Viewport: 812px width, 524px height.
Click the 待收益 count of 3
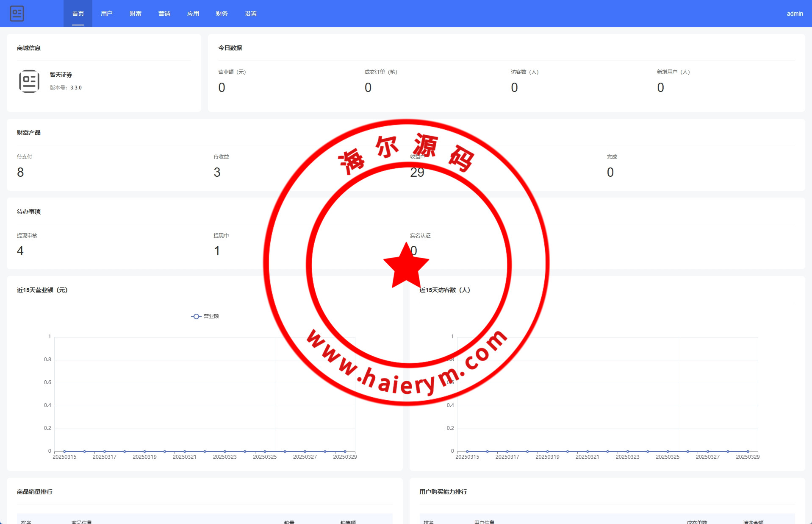[217, 172]
